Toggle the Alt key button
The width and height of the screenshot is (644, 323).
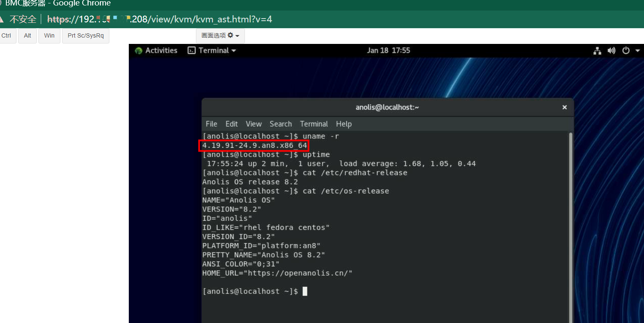27,36
